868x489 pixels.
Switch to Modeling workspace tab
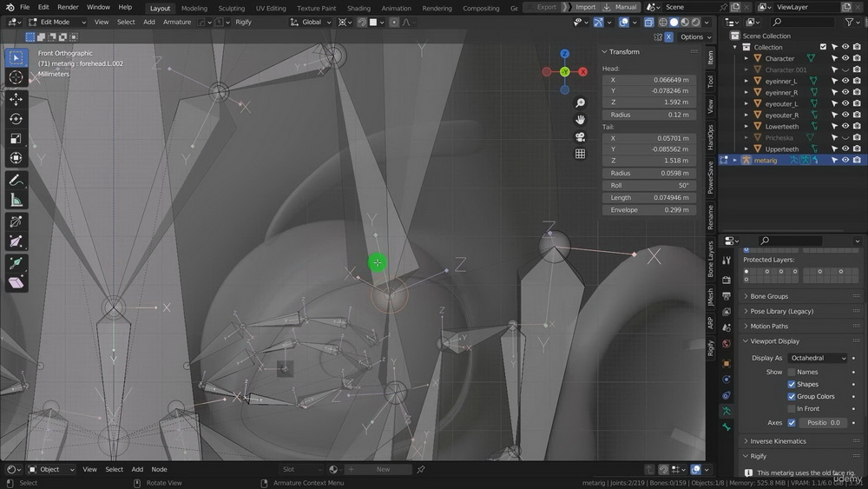click(x=194, y=9)
